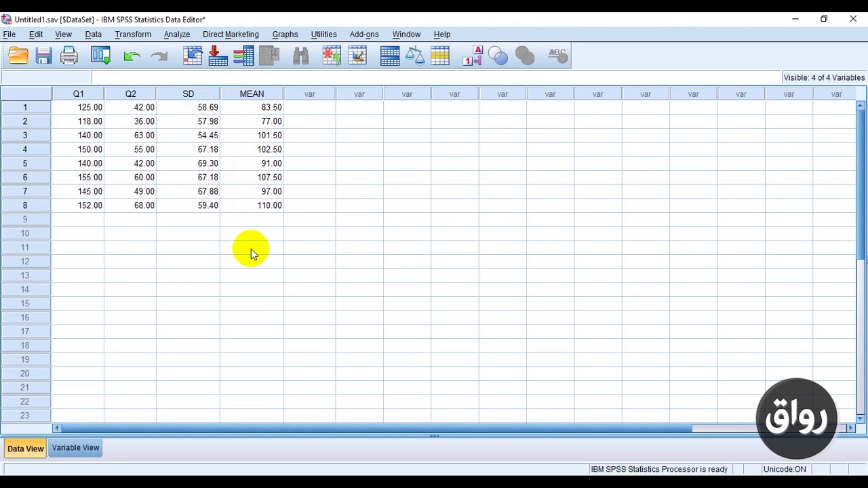Save the dataset with the floppy disk icon
The width and height of the screenshot is (868, 488).
click(x=44, y=56)
